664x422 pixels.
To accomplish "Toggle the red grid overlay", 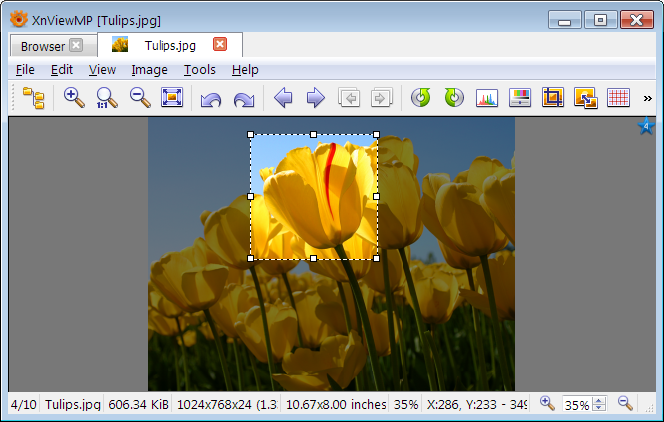I will coord(618,98).
